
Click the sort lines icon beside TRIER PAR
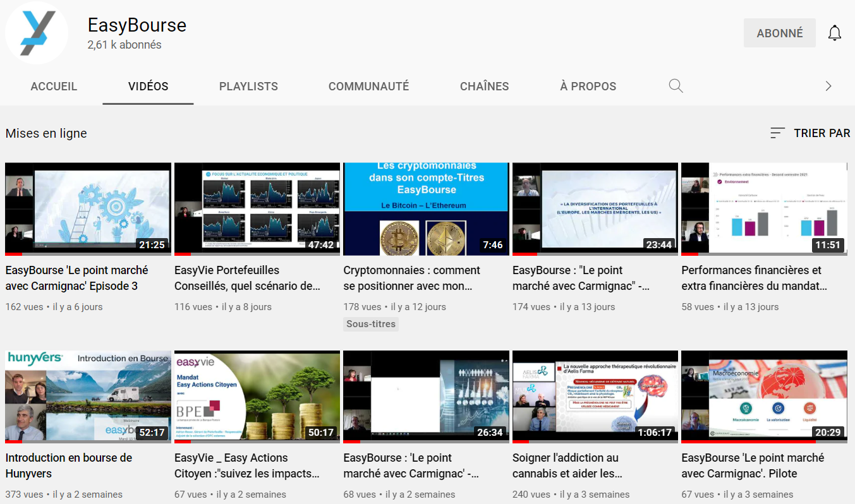click(777, 133)
